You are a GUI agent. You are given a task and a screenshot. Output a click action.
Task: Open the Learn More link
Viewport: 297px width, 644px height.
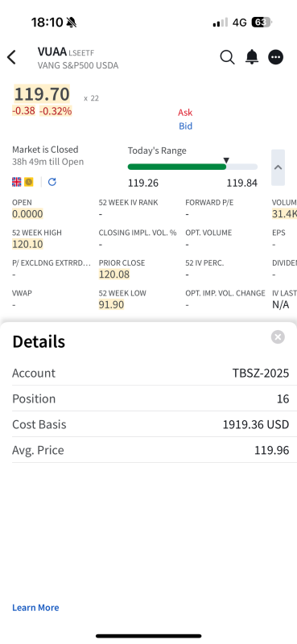pos(35,608)
